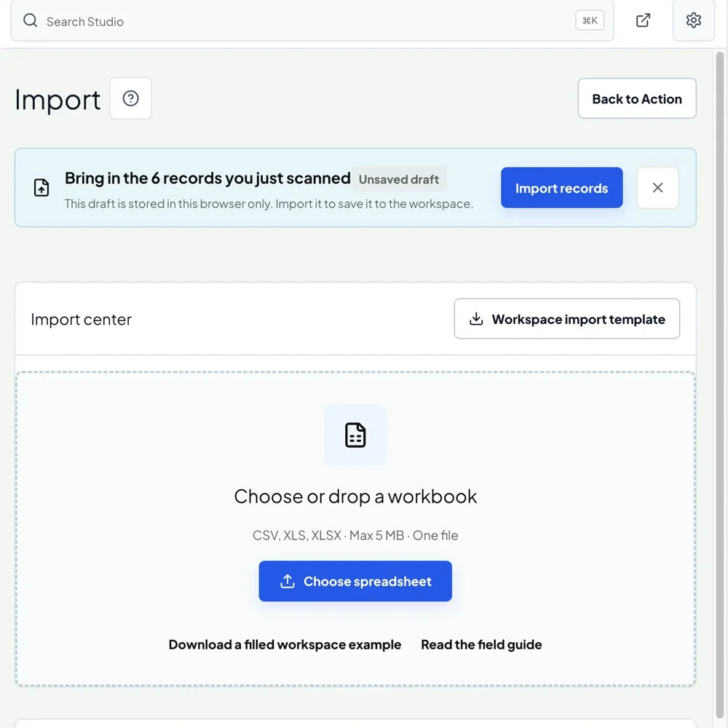Click the Import records button
The image size is (728, 728).
coord(561,188)
